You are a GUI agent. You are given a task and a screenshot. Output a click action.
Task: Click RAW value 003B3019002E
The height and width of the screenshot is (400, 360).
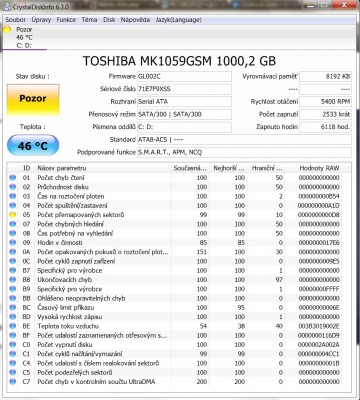pos(319,326)
